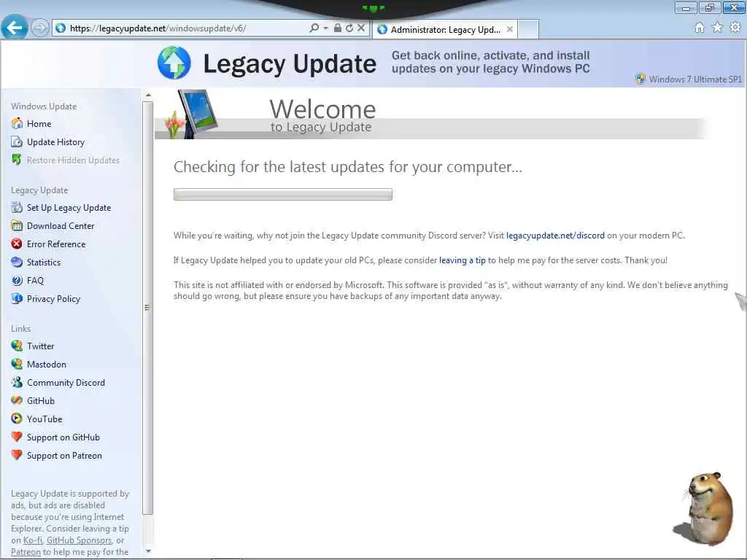Open the Mastodon link
The image size is (747, 560).
click(x=47, y=365)
